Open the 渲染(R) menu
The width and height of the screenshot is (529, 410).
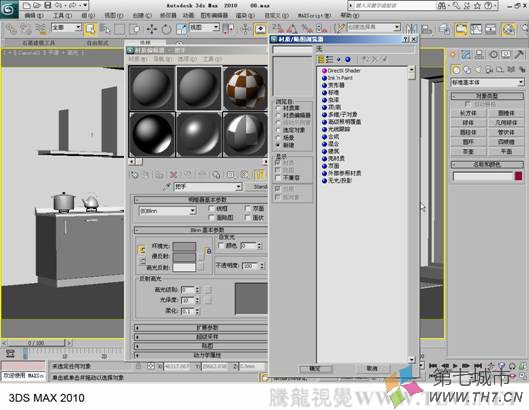pyautogui.click(x=245, y=16)
